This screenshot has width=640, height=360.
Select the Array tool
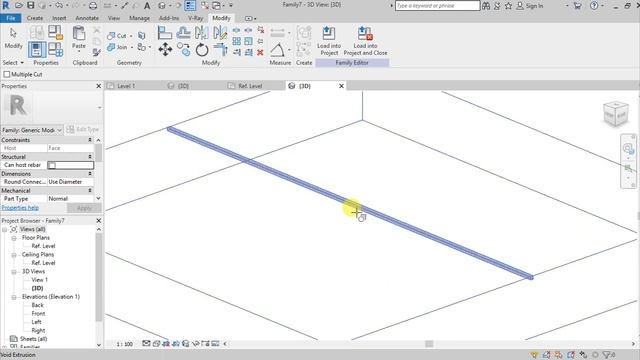(x=237, y=41)
